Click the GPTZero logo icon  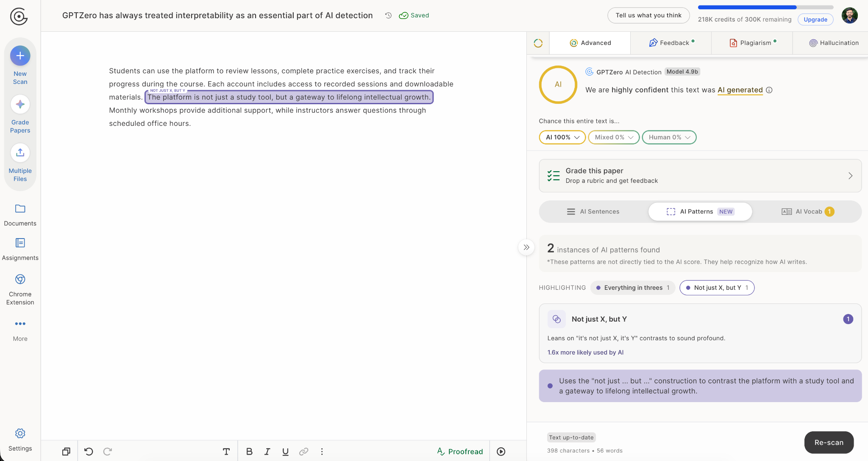[x=19, y=17]
